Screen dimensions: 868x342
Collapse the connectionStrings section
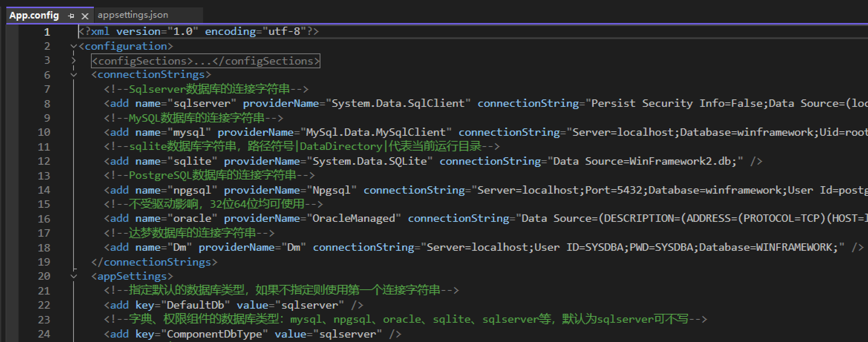[74, 75]
